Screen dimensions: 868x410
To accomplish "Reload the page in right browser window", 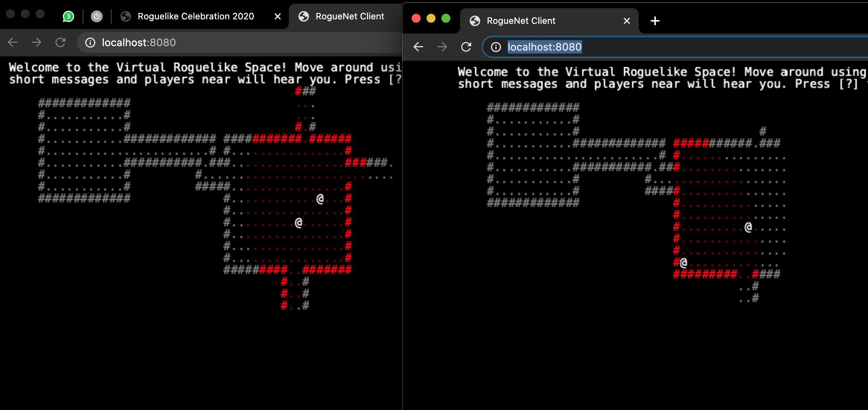I will (x=466, y=47).
